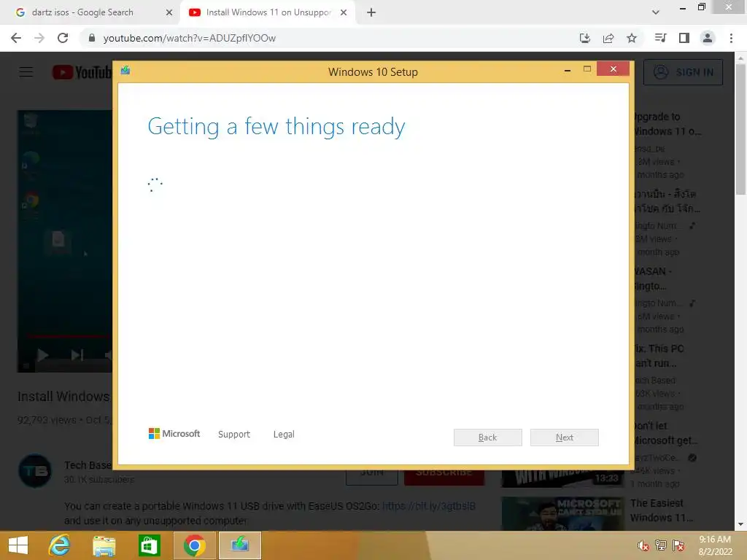
Task: Click Next in Windows 10 Setup
Action: coord(565,437)
